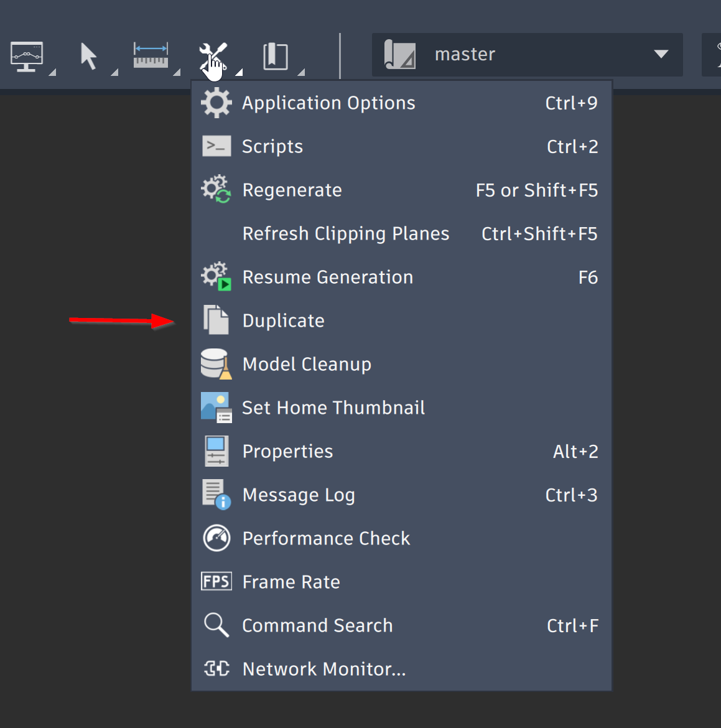Activate the measurement ruler tool
Screen dimensions: 721x728
pyautogui.click(x=151, y=55)
